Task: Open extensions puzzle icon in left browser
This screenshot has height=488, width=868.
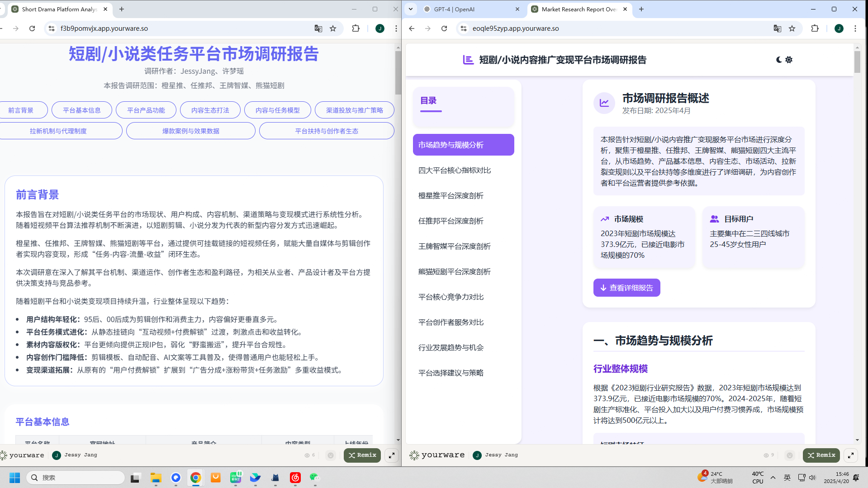Action: (x=356, y=28)
